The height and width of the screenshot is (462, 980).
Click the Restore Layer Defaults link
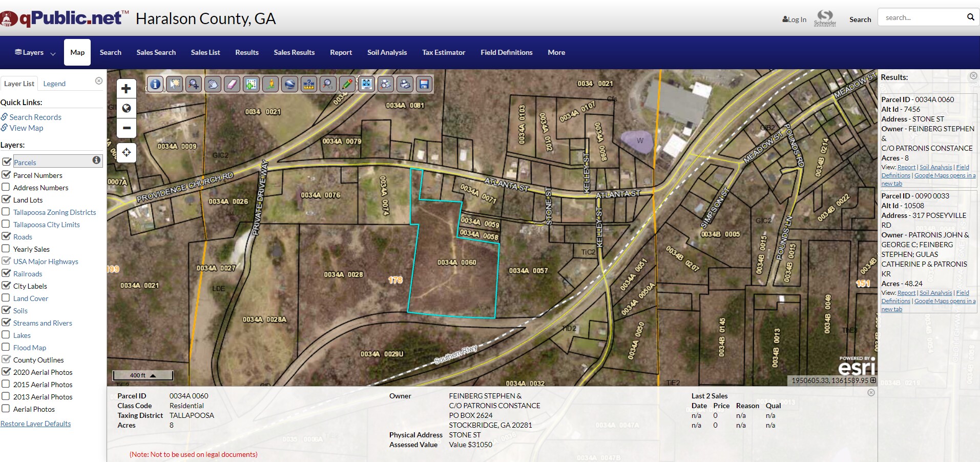(35, 424)
